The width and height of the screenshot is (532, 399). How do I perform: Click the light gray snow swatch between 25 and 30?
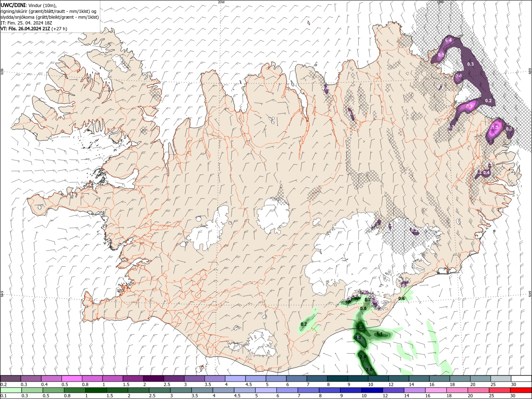[501, 379]
